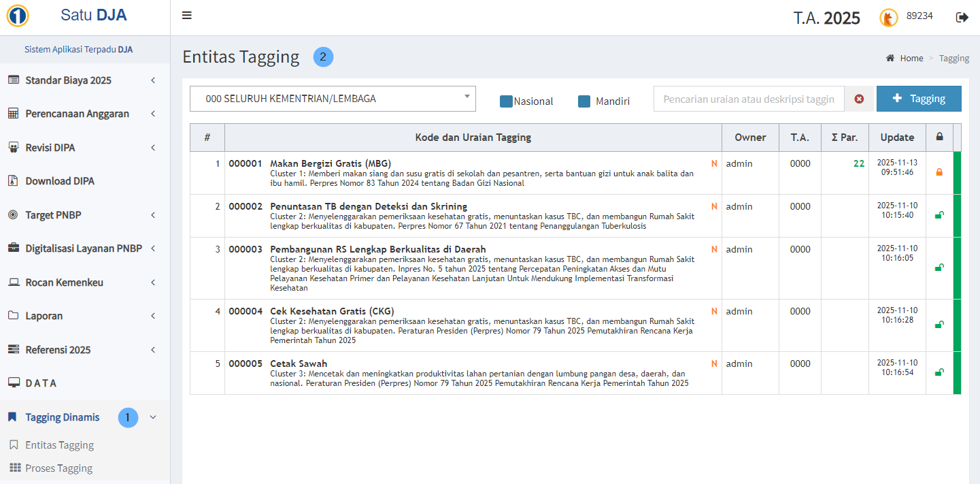Image resolution: width=980 pixels, height=484 pixels.
Task: Click the hamburger menu icon
Action: pyautogui.click(x=187, y=16)
